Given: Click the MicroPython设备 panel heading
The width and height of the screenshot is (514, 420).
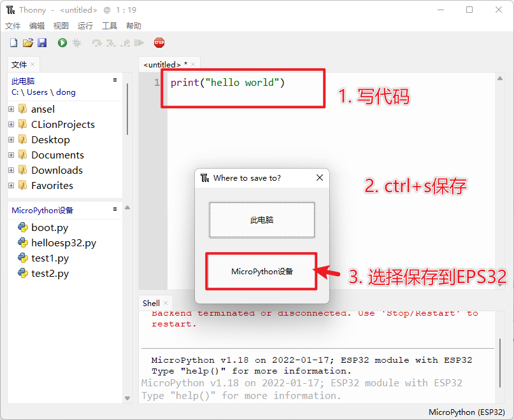Looking at the screenshot, I should [42, 211].
